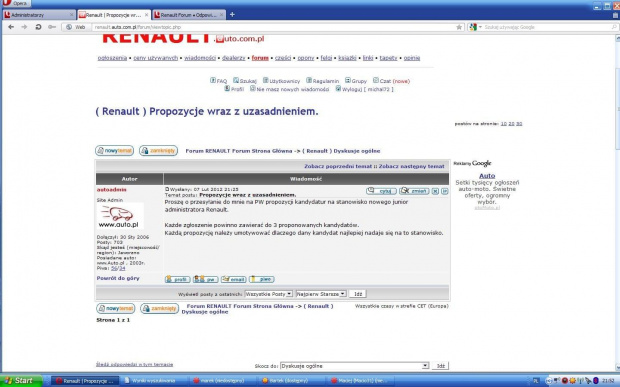Screen dimensions: 620x387
Task: Open the Windows Start menu
Action: [x=21, y=380]
